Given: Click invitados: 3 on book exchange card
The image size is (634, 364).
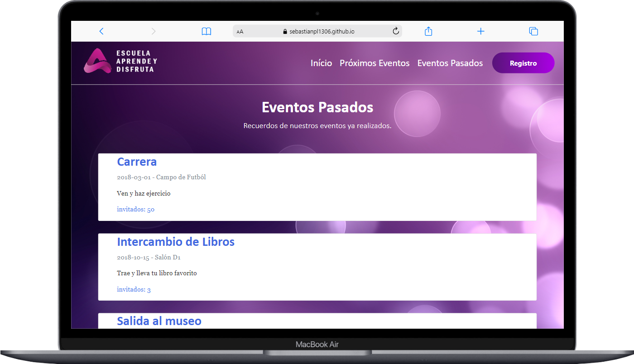Looking at the screenshot, I should [134, 289].
